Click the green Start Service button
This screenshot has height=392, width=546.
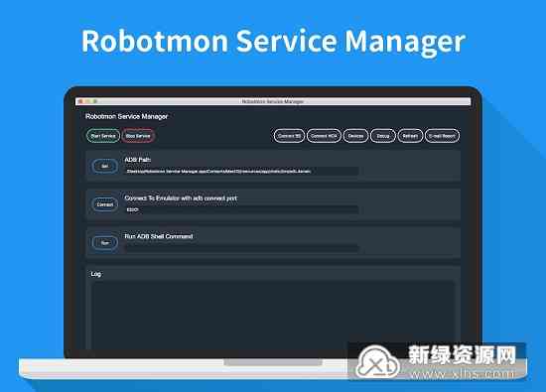(x=103, y=136)
